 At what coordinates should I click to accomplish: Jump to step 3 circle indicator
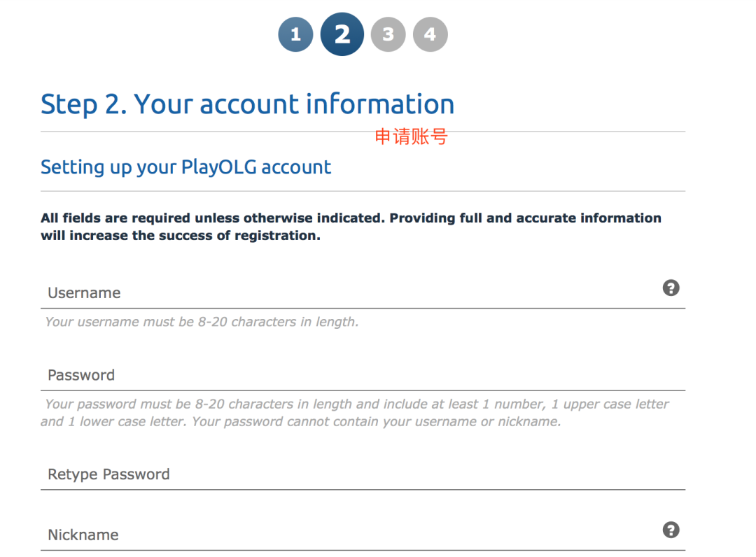[388, 34]
